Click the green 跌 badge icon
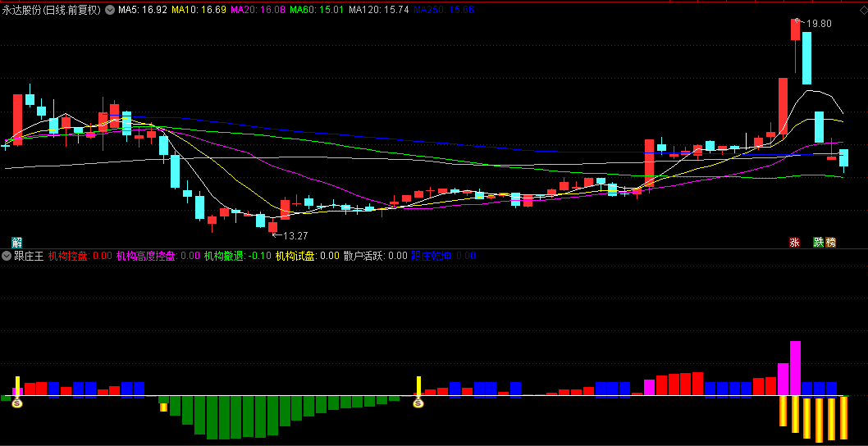Viewport: 868px width, 446px height. 818,242
